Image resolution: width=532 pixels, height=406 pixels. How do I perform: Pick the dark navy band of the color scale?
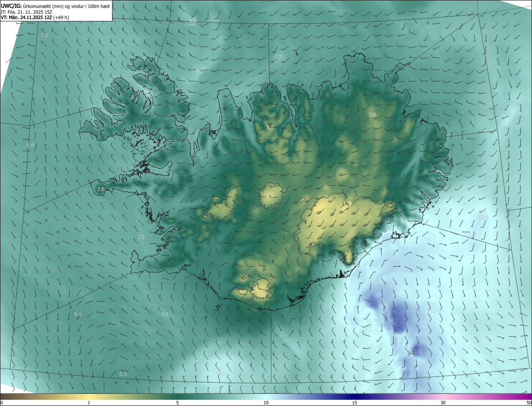pyautogui.click(x=355, y=396)
